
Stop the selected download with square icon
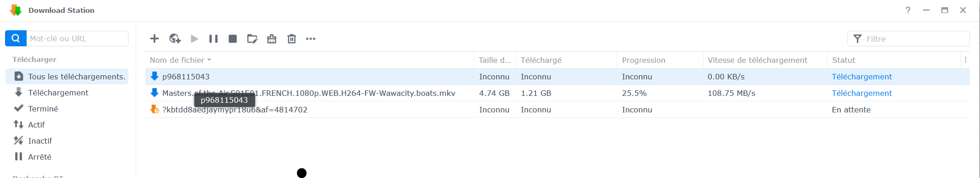pyautogui.click(x=233, y=39)
